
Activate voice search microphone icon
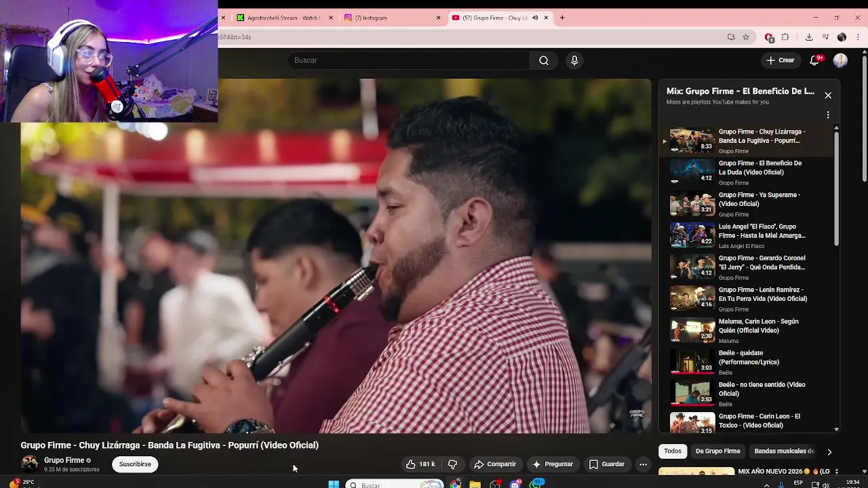click(x=574, y=60)
